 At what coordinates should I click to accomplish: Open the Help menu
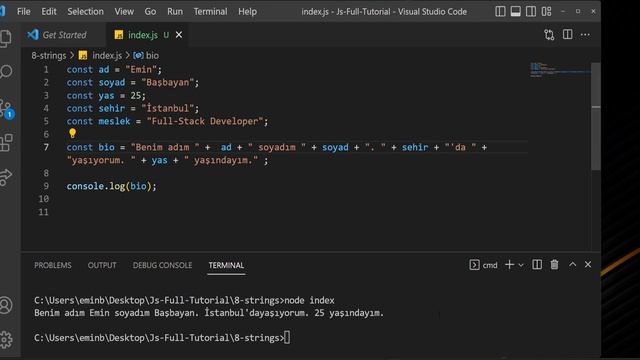pos(247,11)
